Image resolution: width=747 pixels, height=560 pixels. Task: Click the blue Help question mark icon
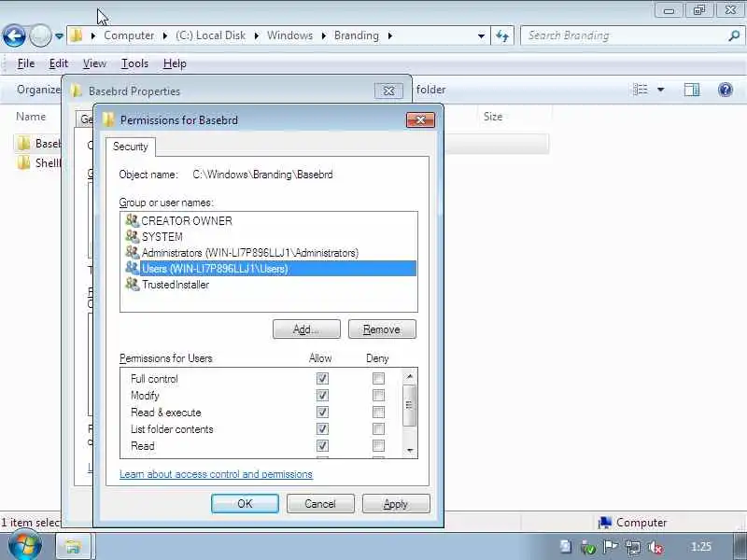tap(726, 90)
